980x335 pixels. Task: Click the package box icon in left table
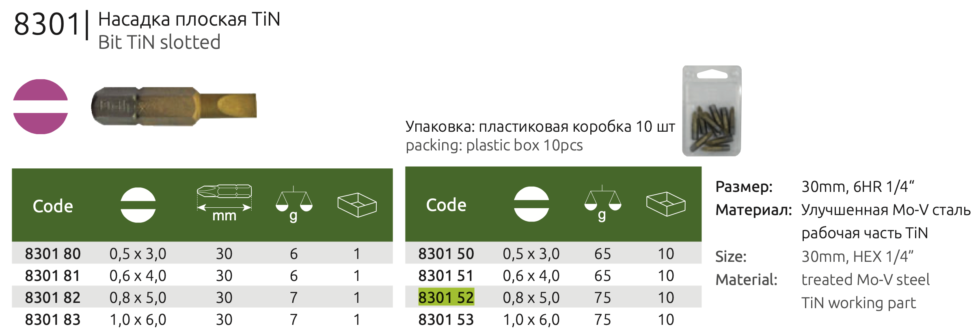(357, 204)
